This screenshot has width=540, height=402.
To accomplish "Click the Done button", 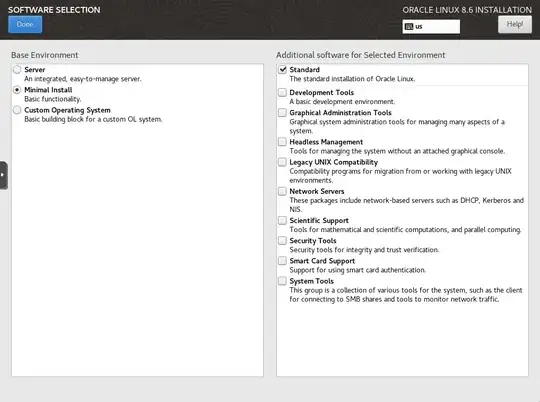I will tap(25, 24).
